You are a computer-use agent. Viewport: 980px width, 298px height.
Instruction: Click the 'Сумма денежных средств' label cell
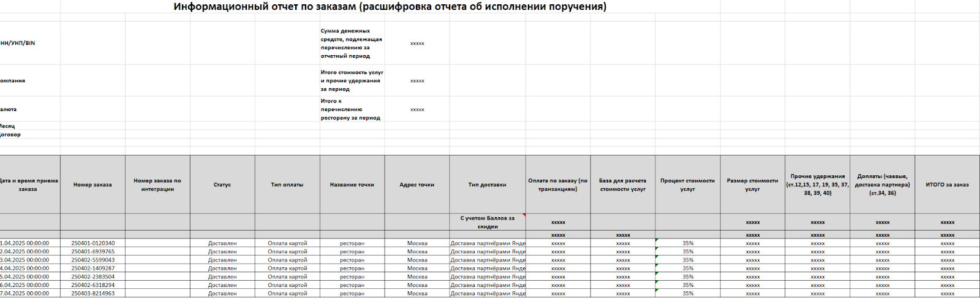(x=352, y=44)
